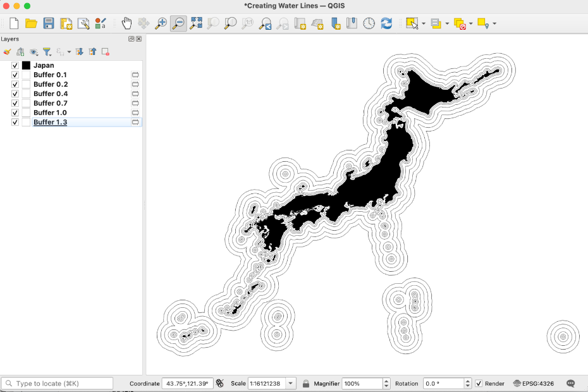Click Remove Layer icon in Layers panel
Screen dimensions: 588x392
click(x=106, y=52)
